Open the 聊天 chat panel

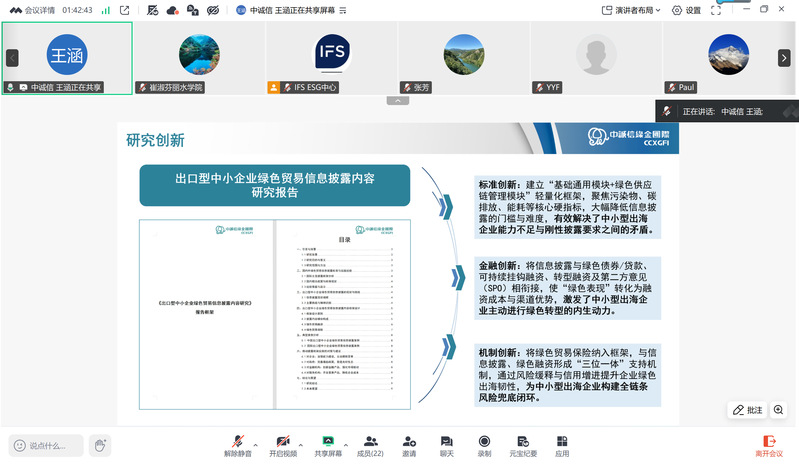[x=446, y=446]
